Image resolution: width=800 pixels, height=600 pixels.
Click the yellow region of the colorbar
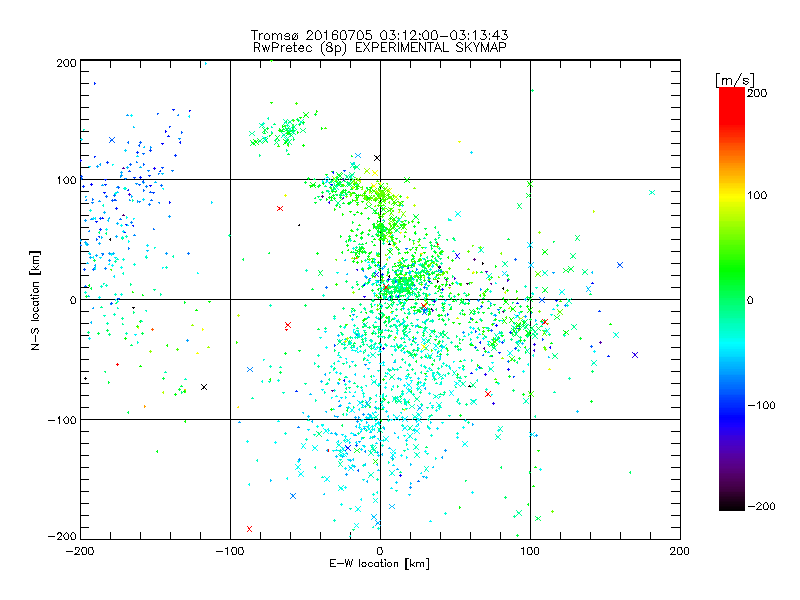coord(732,195)
